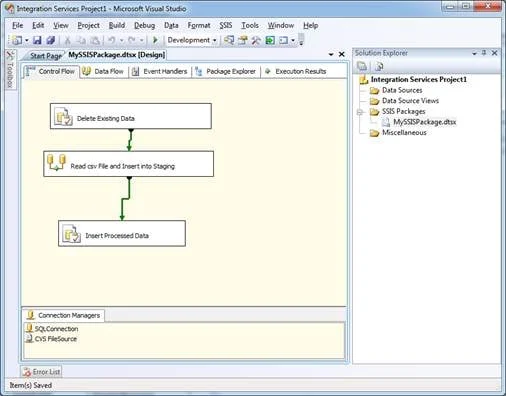The image size is (506, 396).
Task: Click the Delete Existing Data task icon
Action: (x=63, y=117)
